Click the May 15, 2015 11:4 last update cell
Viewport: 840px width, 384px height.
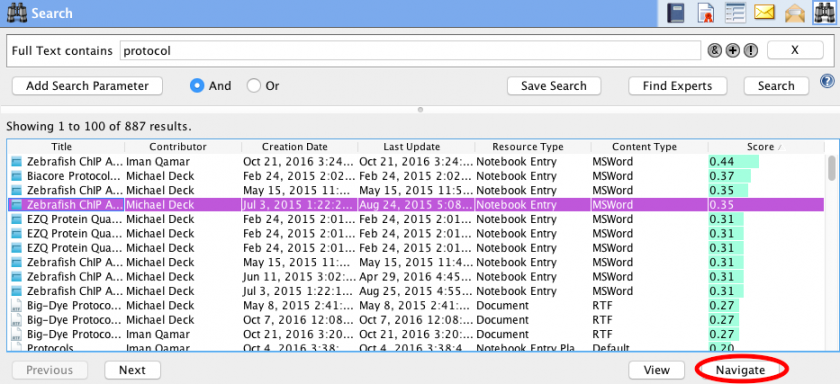[x=416, y=263]
